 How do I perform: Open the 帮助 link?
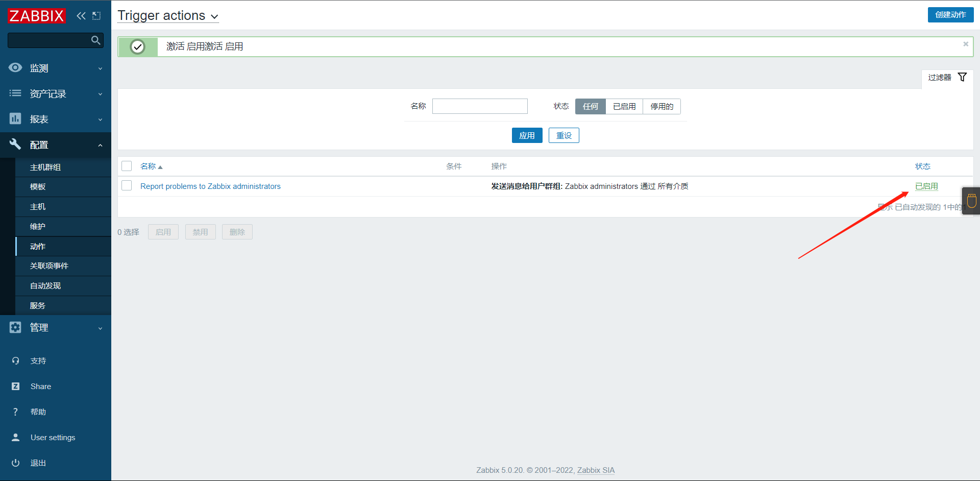(x=38, y=412)
